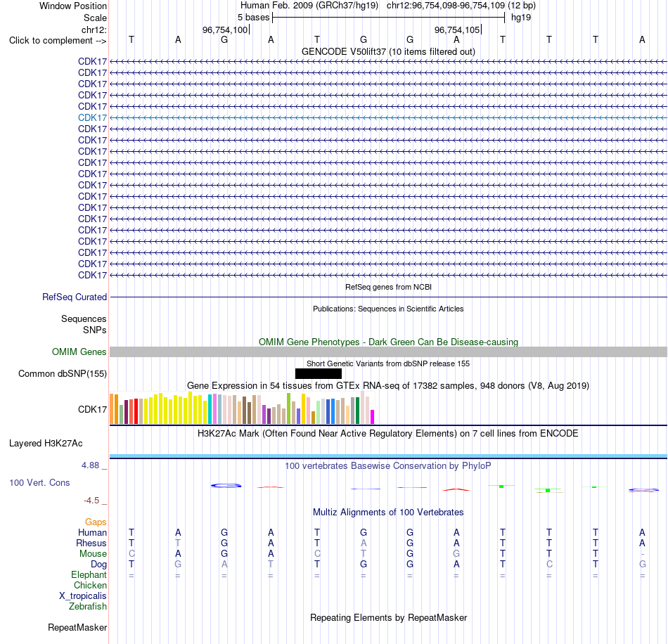Click the gray OMIM Genes bar

(x=388, y=352)
